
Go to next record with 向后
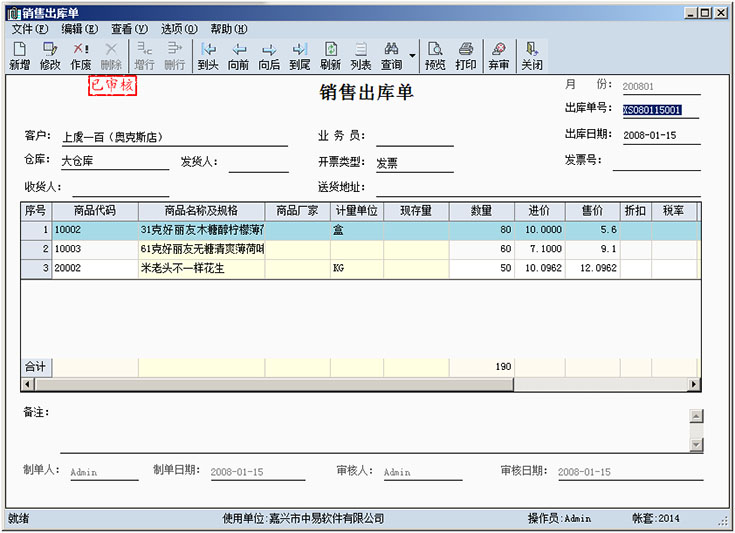(x=269, y=56)
